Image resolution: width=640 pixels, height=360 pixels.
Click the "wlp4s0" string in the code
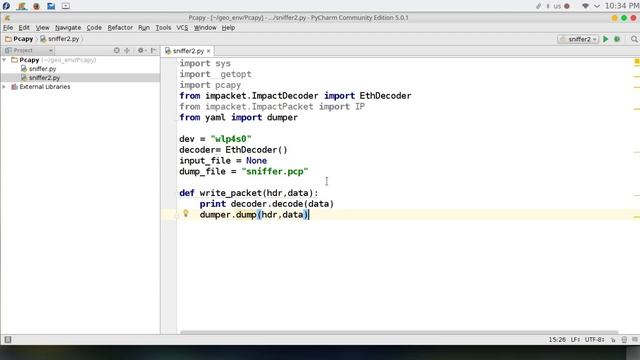(x=231, y=139)
